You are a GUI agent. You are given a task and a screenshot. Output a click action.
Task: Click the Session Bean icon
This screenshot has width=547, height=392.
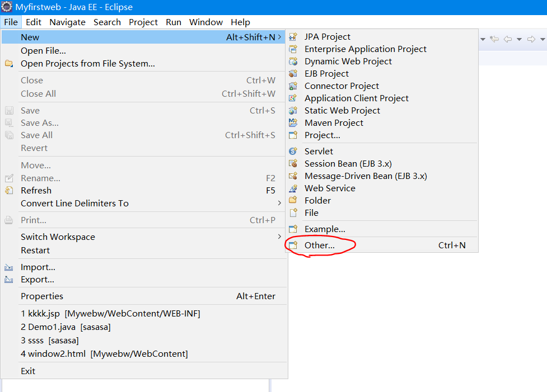pos(293,163)
